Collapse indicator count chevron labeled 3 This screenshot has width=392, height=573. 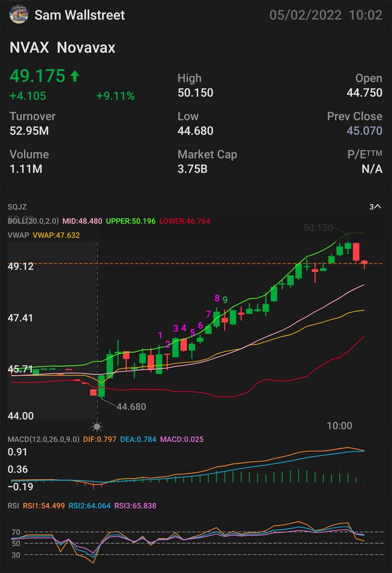pyautogui.click(x=375, y=207)
